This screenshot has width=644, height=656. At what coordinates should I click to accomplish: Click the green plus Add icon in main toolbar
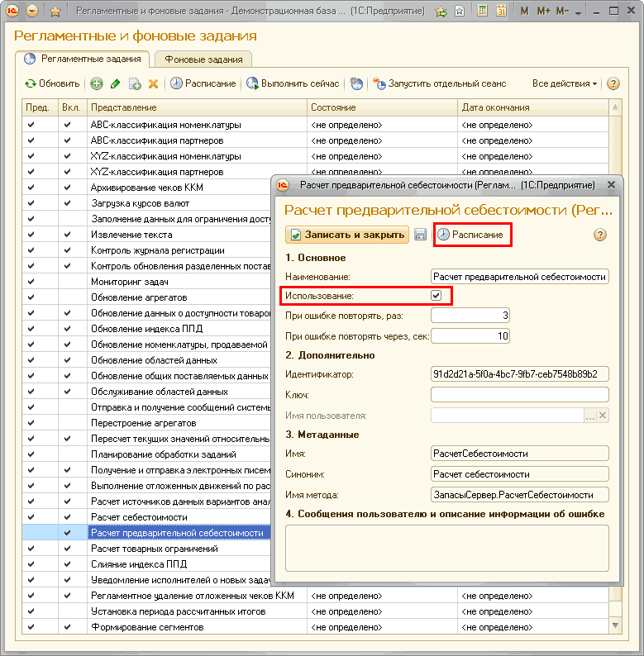(x=97, y=83)
